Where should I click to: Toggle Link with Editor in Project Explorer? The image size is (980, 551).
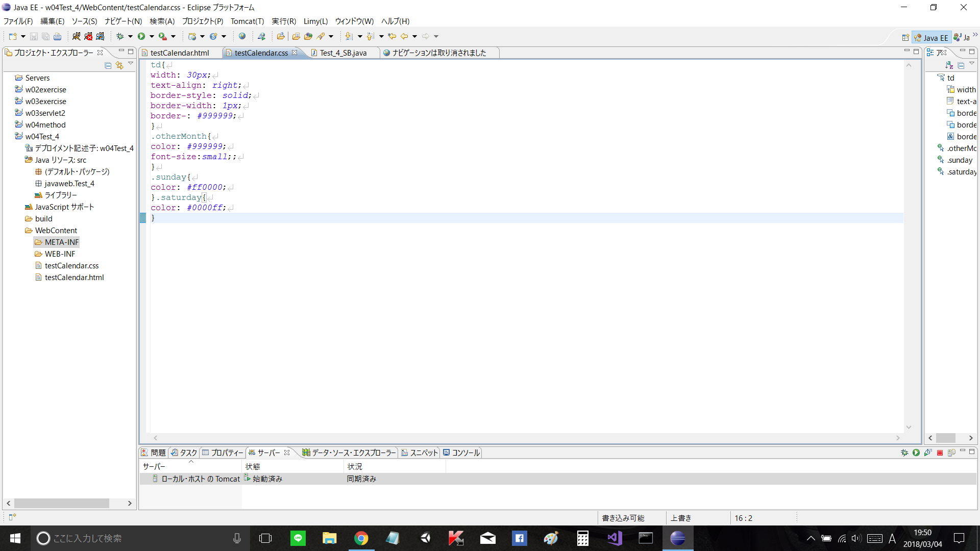tap(119, 65)
